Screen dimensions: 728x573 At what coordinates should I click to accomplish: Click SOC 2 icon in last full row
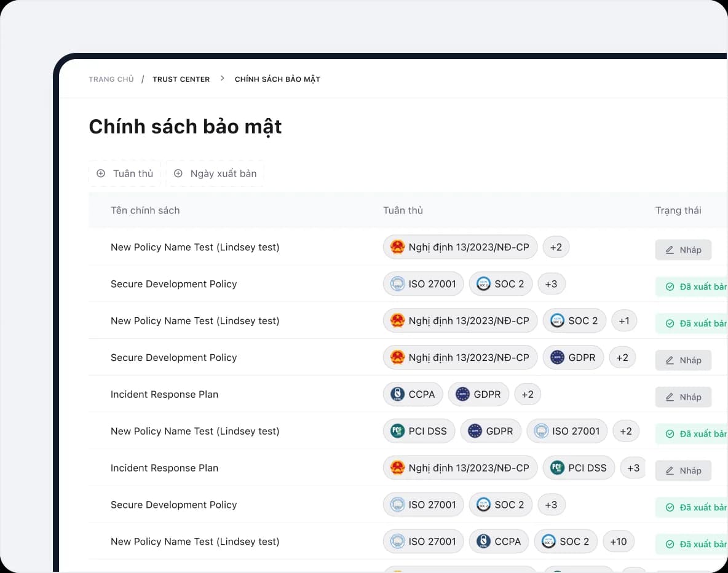click(548, 542)
